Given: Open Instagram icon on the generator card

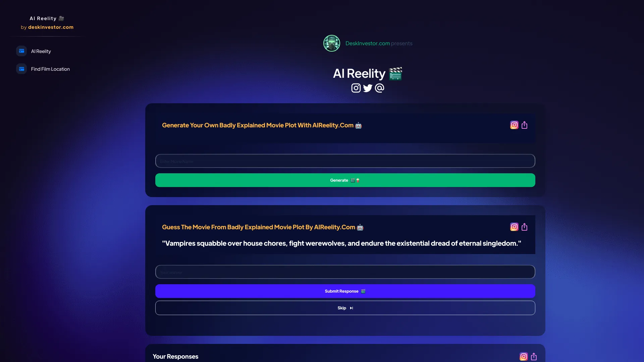Looking at the screenshot, I should (x=514, y=125).
